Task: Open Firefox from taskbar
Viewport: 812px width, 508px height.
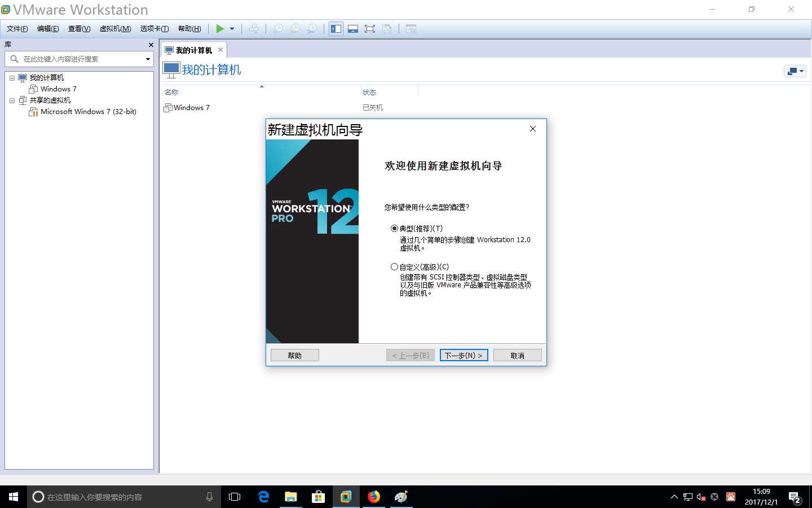Action: [x=373, y=497]
